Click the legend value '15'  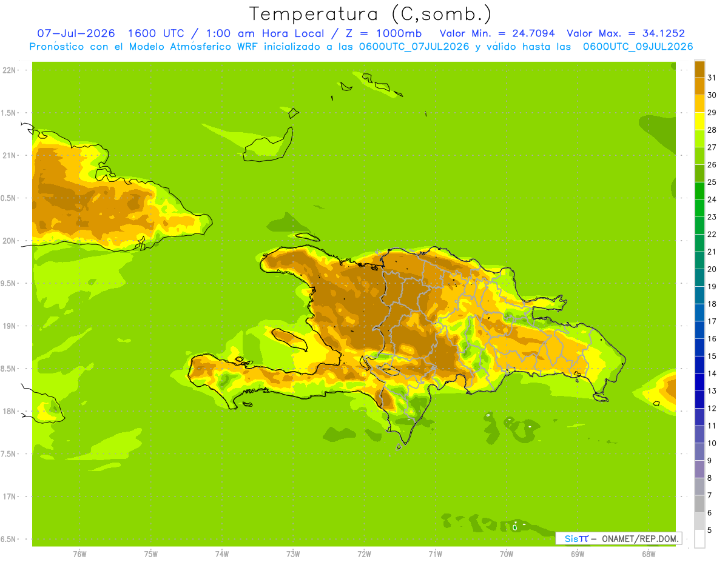(712, 356)
